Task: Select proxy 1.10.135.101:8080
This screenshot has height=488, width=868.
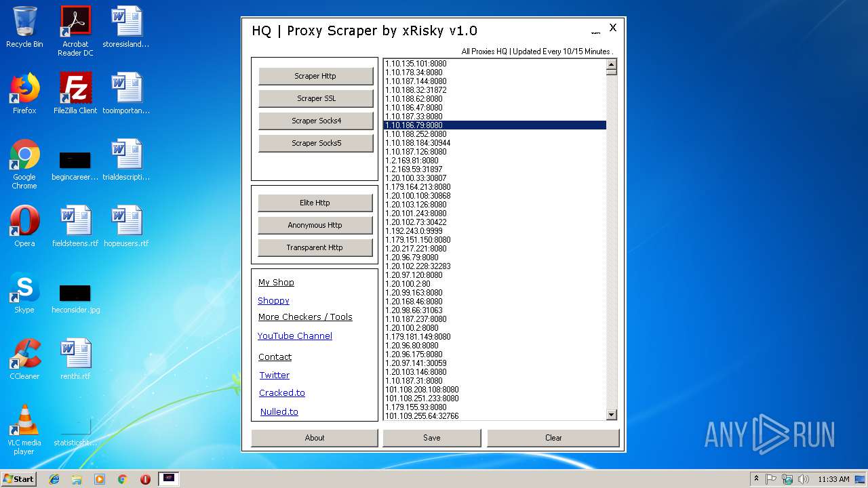Action: (495, 64)
